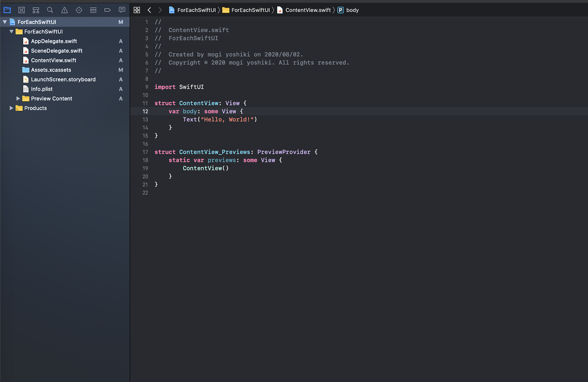Select Info.plist in navigator

click(x=65, y=89)
